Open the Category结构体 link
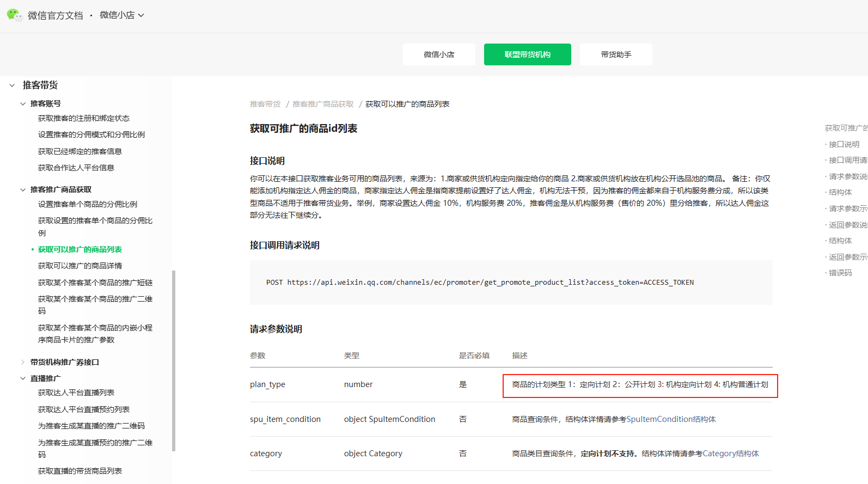Image resolution: width=868 pixels, height=484 pixels. point(731,454)
